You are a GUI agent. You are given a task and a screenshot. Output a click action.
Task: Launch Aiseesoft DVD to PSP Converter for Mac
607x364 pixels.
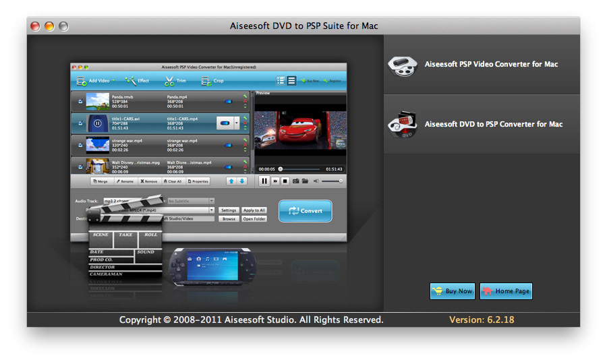tap(493, 124)
